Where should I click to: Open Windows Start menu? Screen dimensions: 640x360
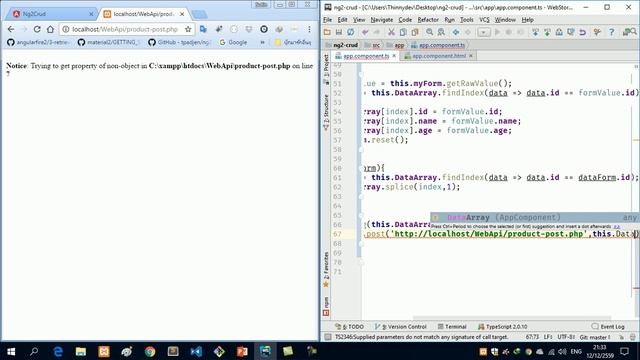(x=11, y=351)
